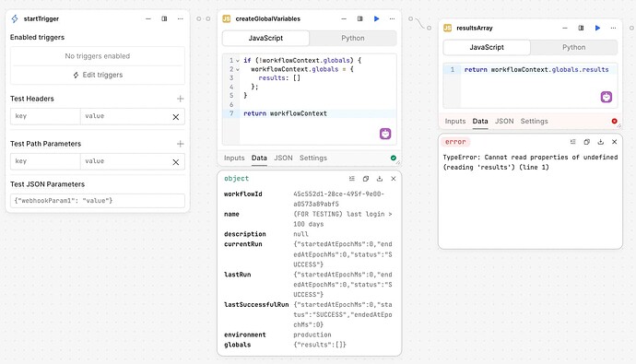636x364 pixels.
Task: Focus the Test Headers key field
Action: [45, 116]
